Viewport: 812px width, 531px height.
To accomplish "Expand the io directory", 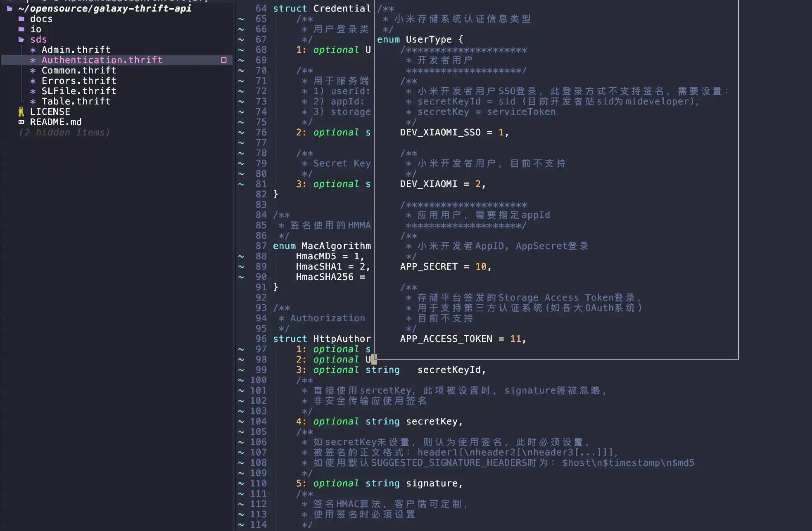I will pos(36,29).
